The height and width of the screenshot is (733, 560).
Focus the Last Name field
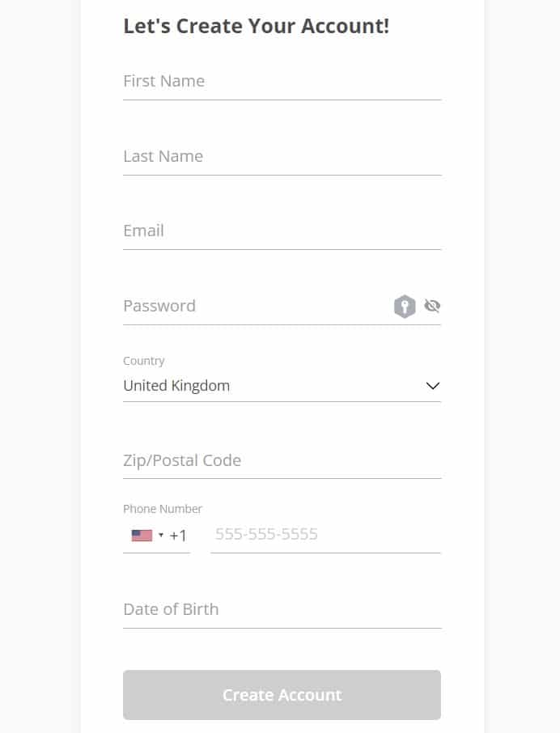pos(282,157)
